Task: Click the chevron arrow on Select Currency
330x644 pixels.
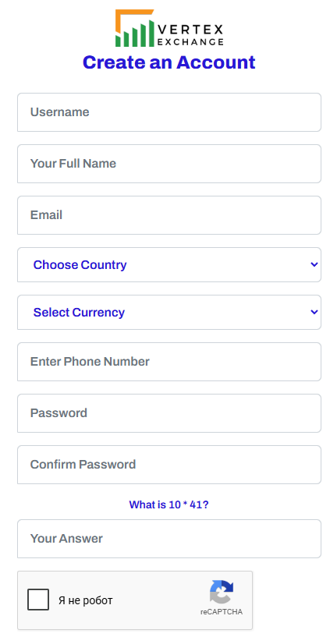Action: tap(314, 312)
